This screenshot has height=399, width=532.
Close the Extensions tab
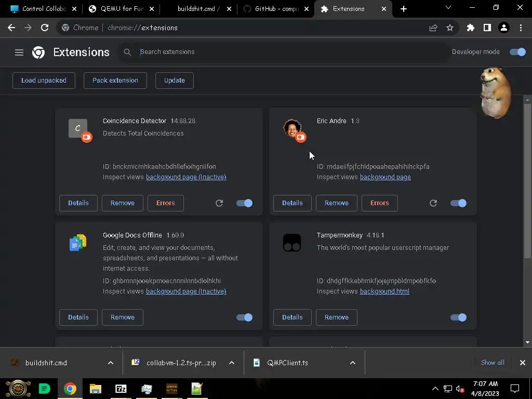click(x=384, y=9)
